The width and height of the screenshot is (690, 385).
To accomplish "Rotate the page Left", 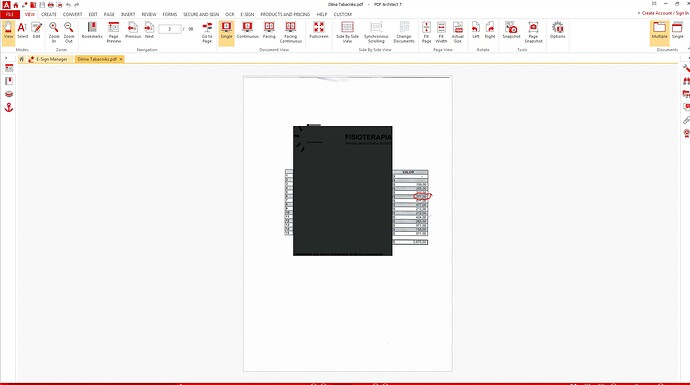I will 476,30.
